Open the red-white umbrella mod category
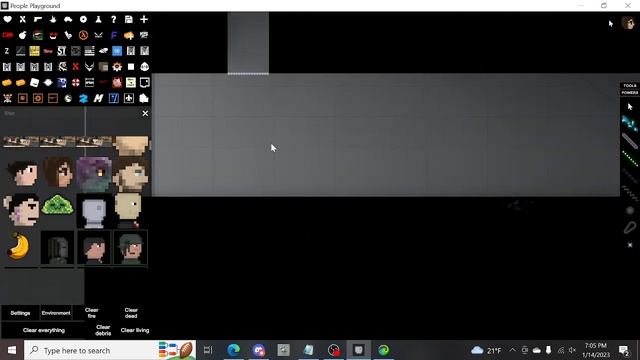640x360 pixels. coord(76,82)
